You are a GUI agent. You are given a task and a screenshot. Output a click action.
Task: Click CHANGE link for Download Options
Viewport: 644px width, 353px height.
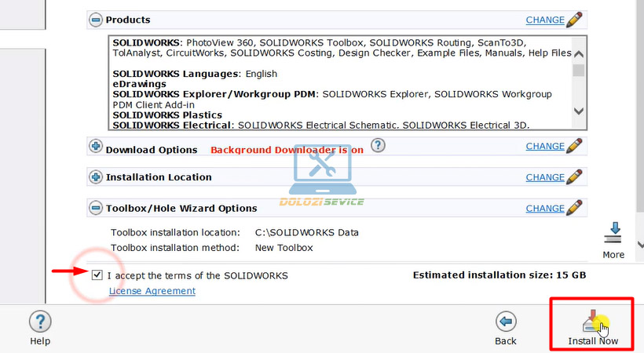[545, 146]
